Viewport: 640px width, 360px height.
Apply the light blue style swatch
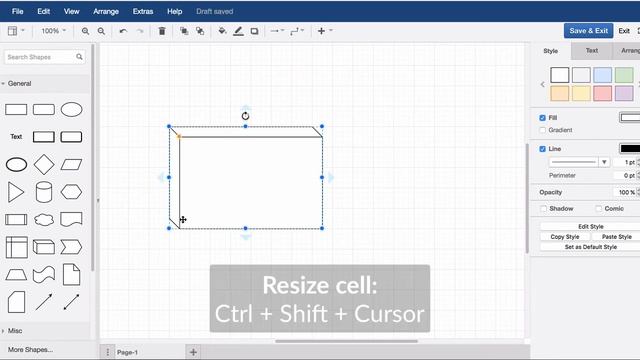602,75
